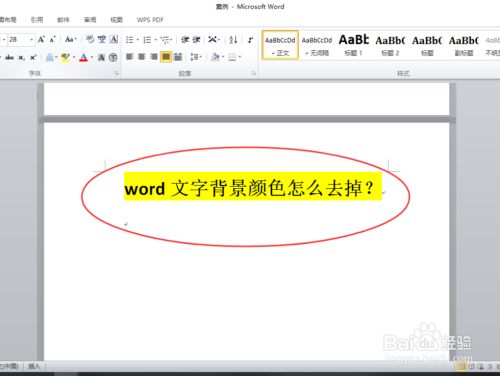This screenshot has height=376, width=500.
Task: Toggle the Character Border button
Action: [x=114, y=39]
